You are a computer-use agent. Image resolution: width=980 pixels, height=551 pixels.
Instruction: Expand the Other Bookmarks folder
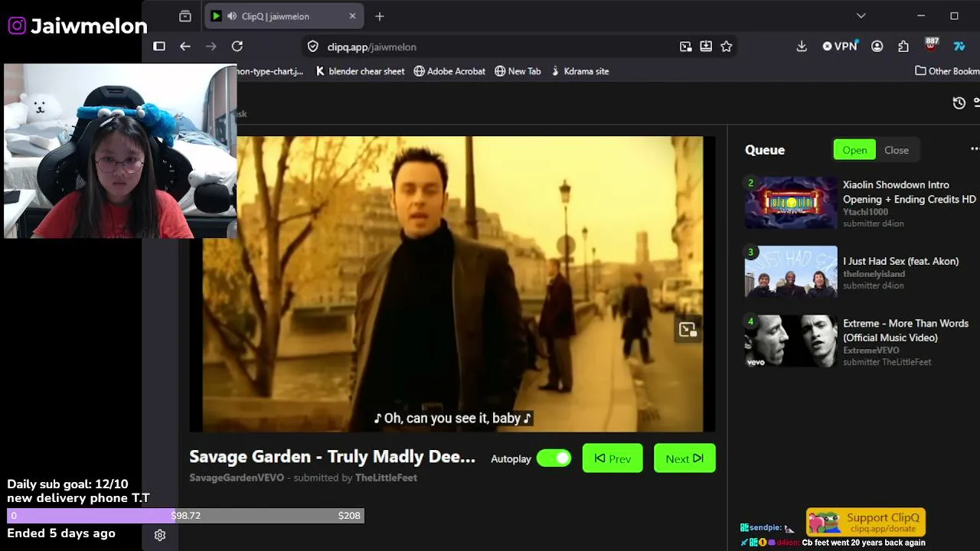(947, 71)
